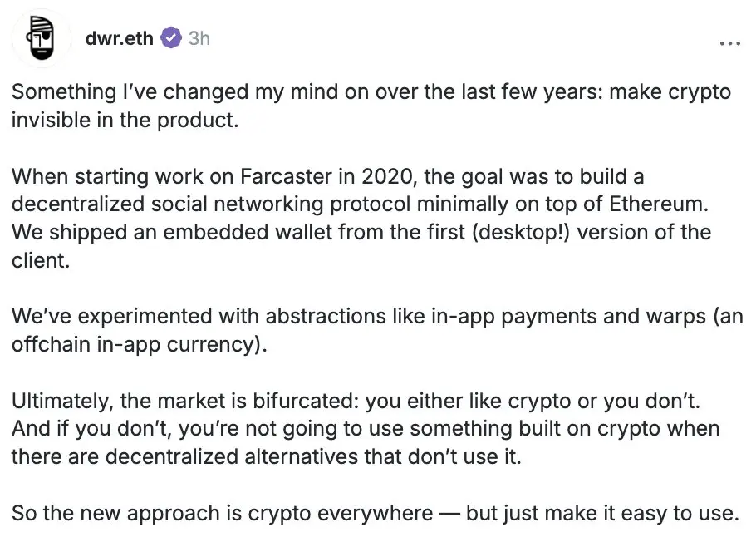This screenshot has width=756, height=542.
Task: Click the word bifurcated in the fourth paragraph
Action: tap(305, 401)
